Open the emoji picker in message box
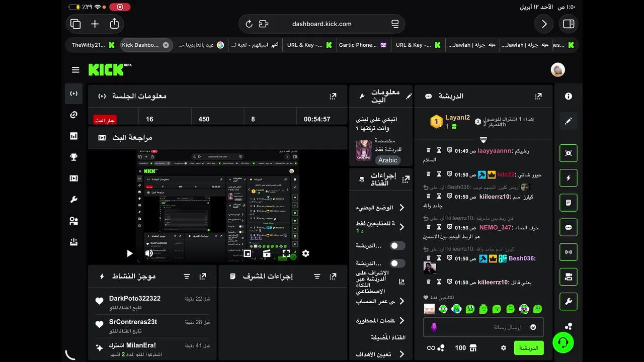Screen dimensions: 644x362 click(x=533, y=327)
